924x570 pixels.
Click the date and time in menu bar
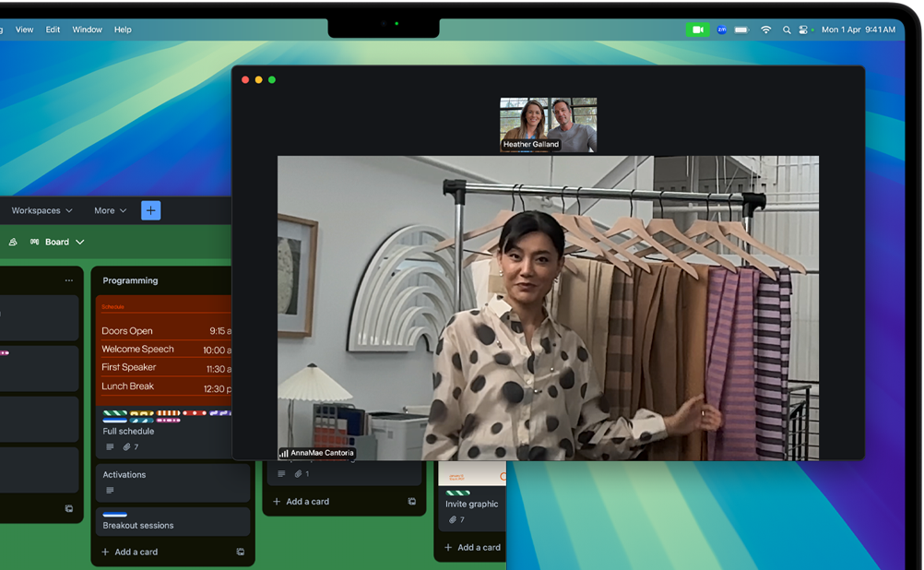click(x=859, y=30)
